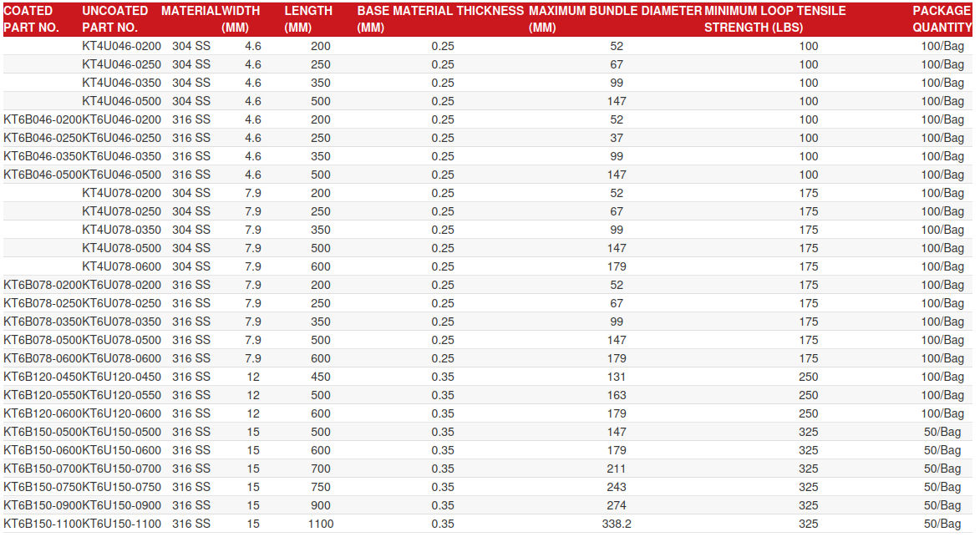The height and width of the screenshot is (537, 980).
Task: Click the 338.2 bundle diameter value
Action: tap(617, 524)
